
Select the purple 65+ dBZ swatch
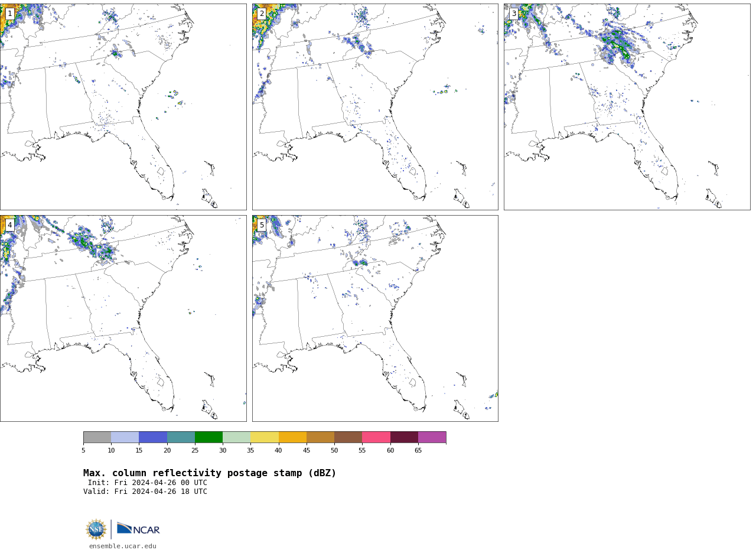(432, 437)
